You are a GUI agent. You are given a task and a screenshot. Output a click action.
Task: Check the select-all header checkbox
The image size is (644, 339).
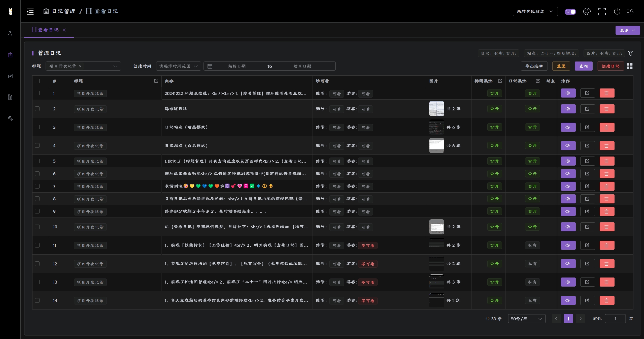click(x=37, y=81)
